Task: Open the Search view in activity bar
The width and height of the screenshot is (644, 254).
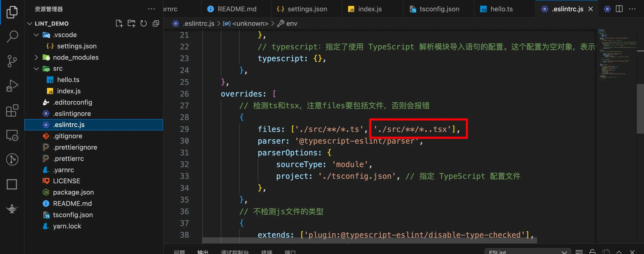Action: coord(12,36)
